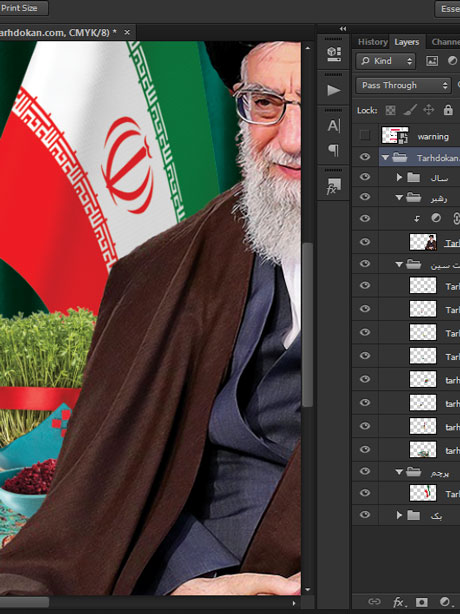This screenshot has width=460, height=614.
Task: Switch to the Channels tab
Action: click(446, 42)
